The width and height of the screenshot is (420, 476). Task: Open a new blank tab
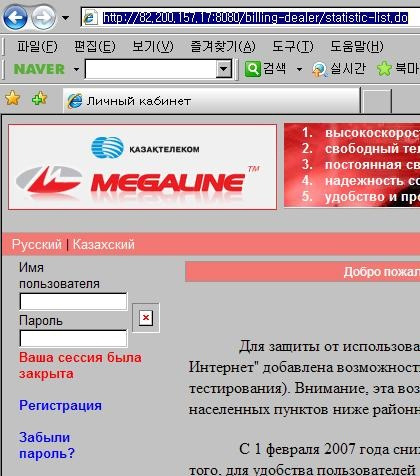coord(376,101)
